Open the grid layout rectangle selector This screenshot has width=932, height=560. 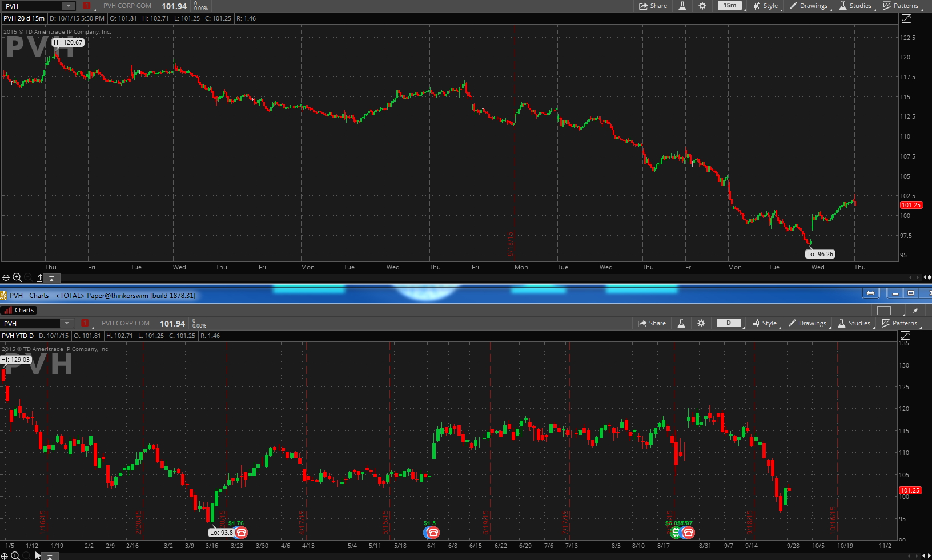tap(883, 311)
